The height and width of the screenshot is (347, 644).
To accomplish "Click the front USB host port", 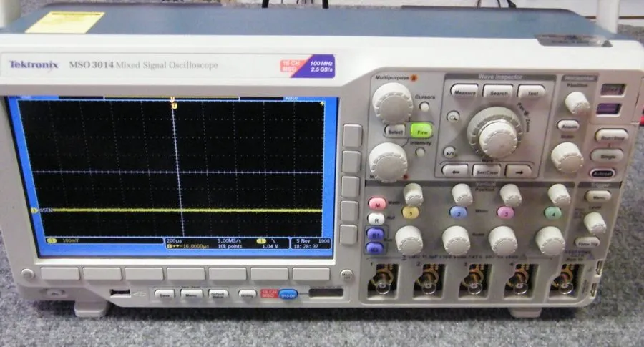I will pyautogui.click(x=120, y=293).
